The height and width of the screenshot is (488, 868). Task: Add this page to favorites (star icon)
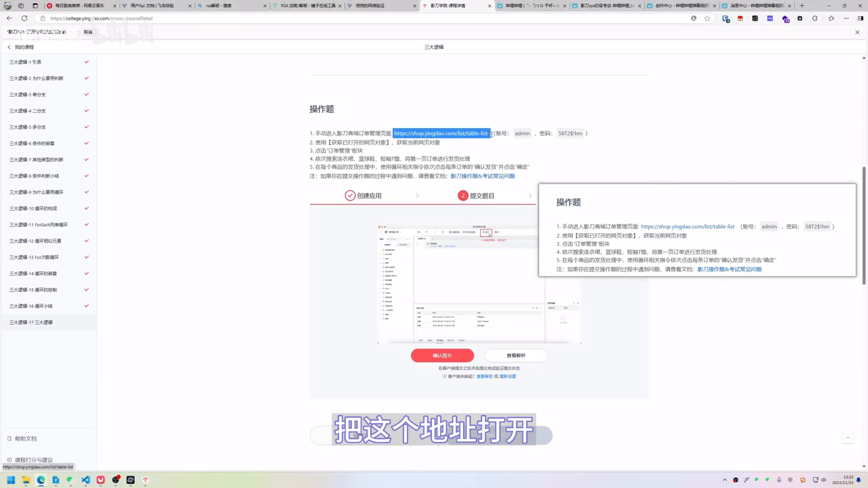point(707,18)
